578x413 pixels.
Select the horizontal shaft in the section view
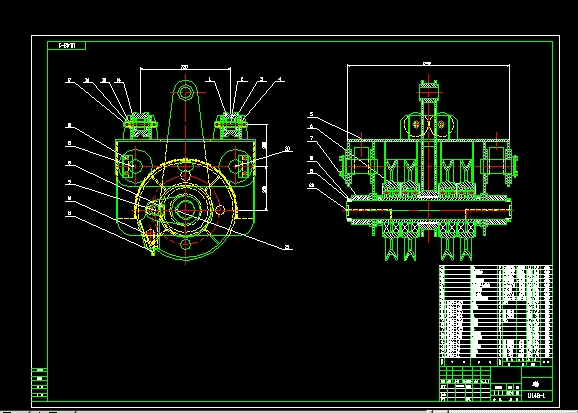tap(429, 211)
